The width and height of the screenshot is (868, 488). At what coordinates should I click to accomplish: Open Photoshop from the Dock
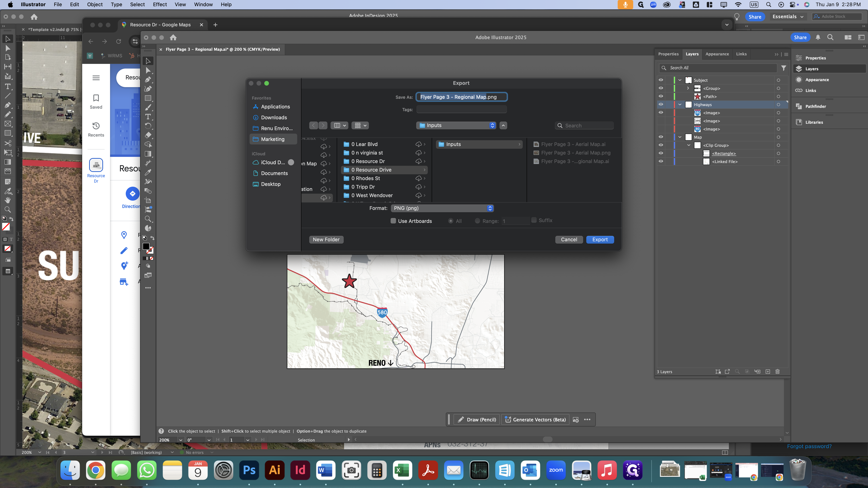click(x=249, y=470)
